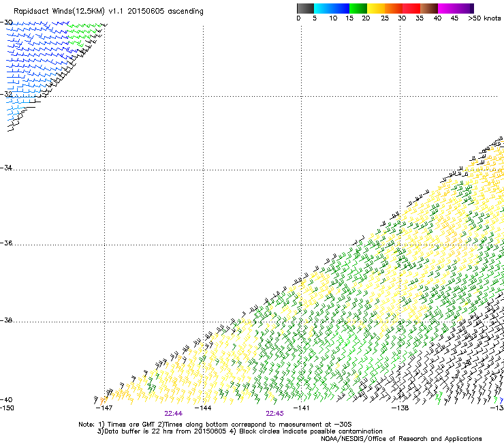
Task: Click the -150 longitude axis label
Action: 7,408
